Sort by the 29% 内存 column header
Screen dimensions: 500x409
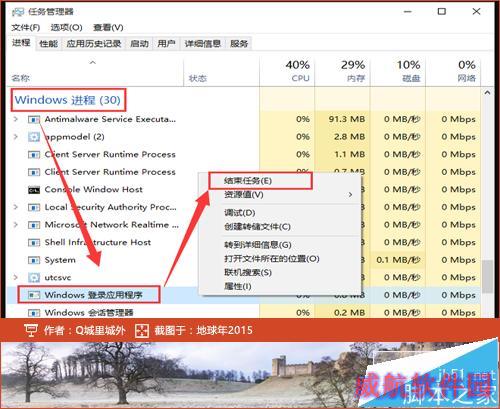342,71
